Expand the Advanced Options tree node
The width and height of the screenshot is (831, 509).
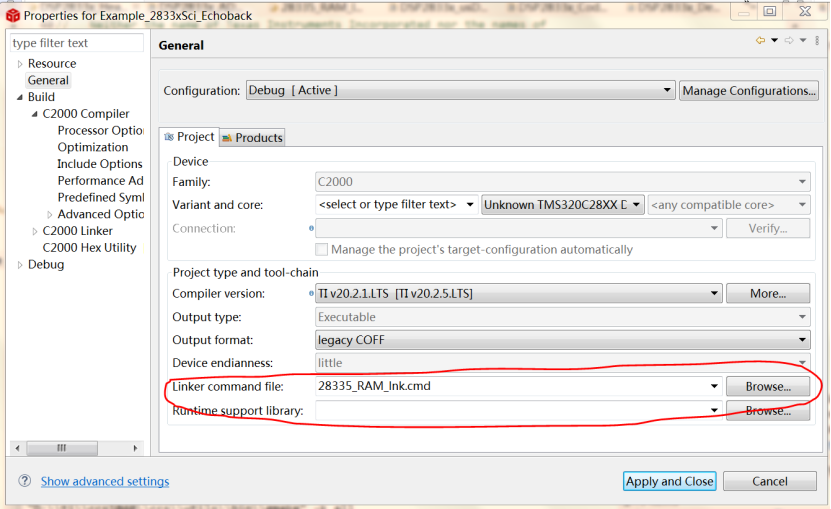[x=50, y=215]
